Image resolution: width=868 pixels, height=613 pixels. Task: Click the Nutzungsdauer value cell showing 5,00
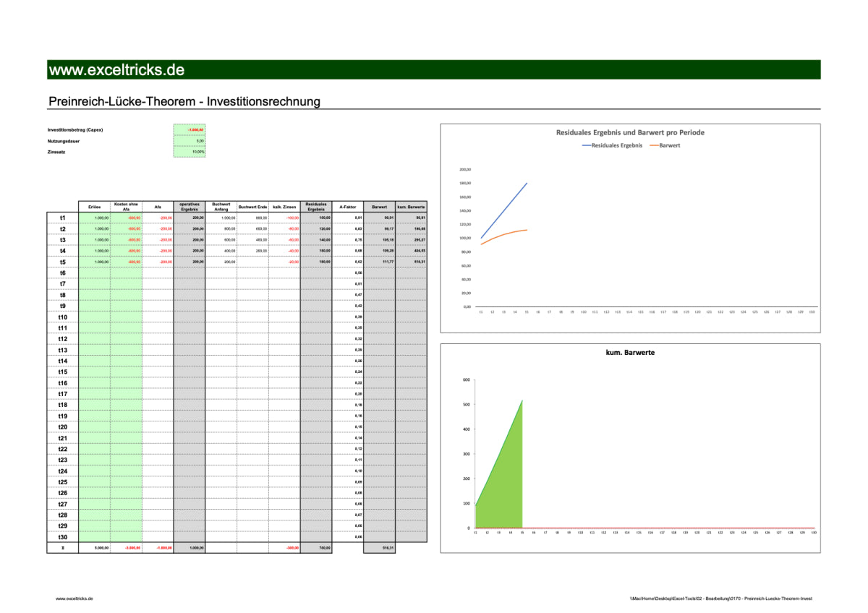click(x=190, y=142)
